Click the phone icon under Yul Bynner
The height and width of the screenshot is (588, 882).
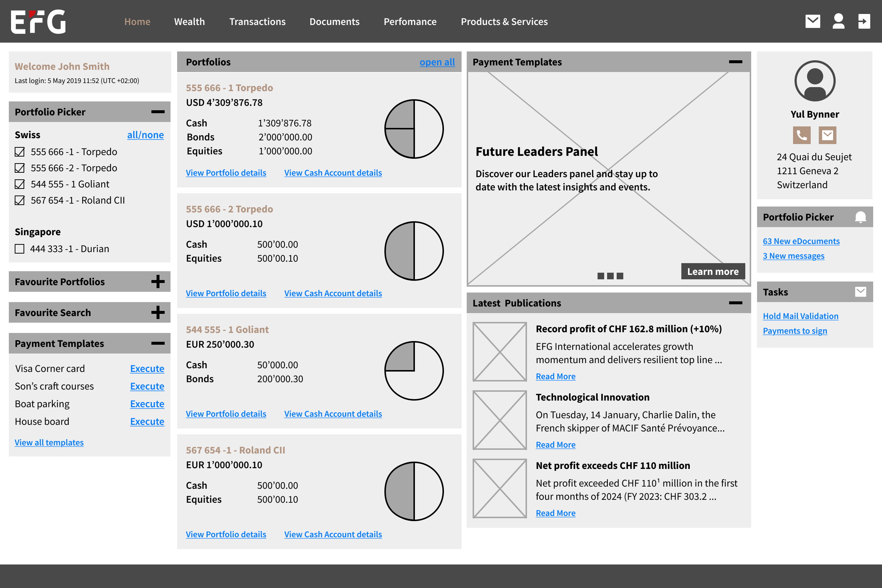coord(802,135)
